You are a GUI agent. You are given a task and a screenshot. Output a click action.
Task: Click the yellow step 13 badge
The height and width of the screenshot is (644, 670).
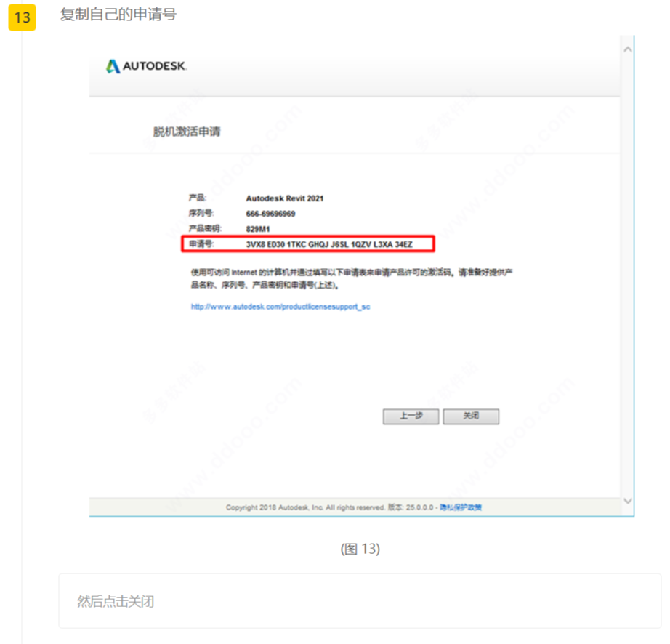[x=22, y=17]
